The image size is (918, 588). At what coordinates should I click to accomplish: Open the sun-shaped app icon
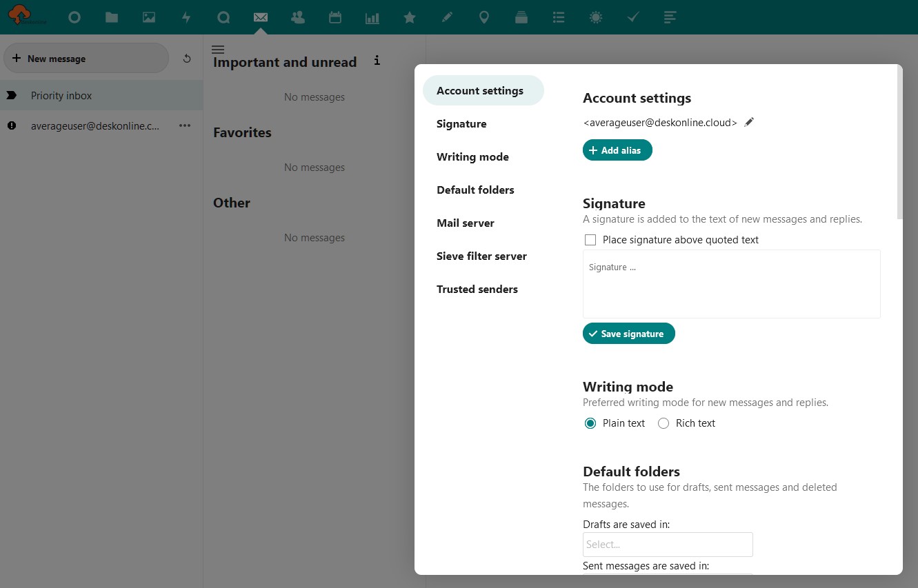pos(596,17)
